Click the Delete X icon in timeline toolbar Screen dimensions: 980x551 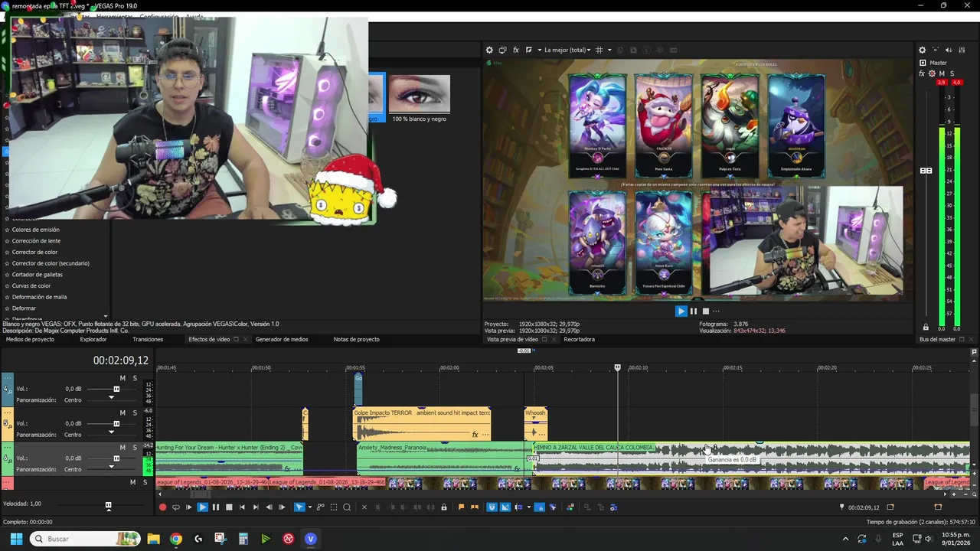(x=364, y=507)
